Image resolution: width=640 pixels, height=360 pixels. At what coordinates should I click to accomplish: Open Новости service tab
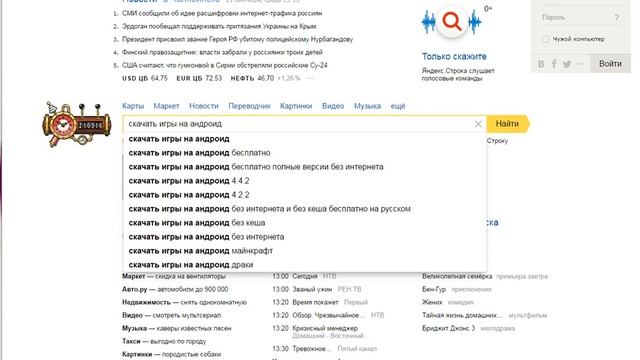pyautogui.click(x=204, y=106)
